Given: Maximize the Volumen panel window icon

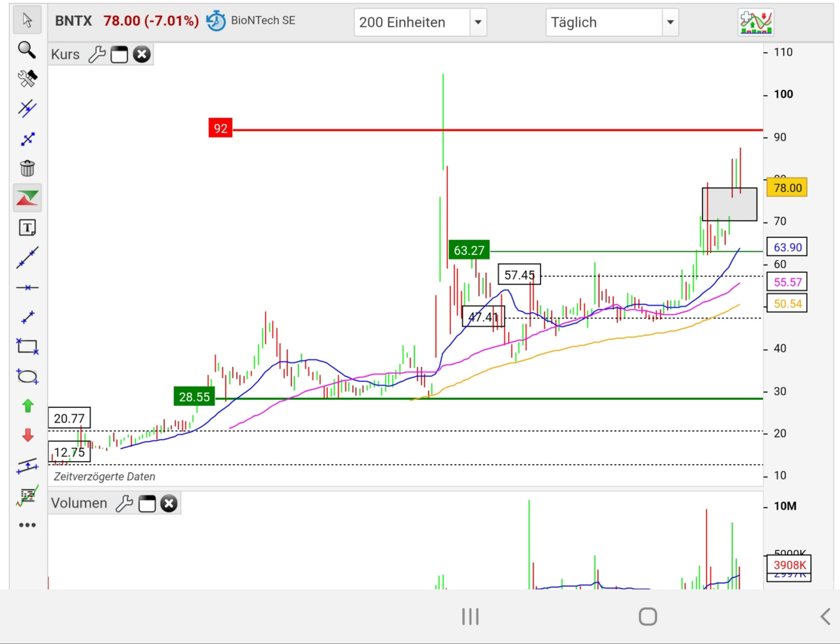Looking at the screenshot, I should (x=147, y=503).
